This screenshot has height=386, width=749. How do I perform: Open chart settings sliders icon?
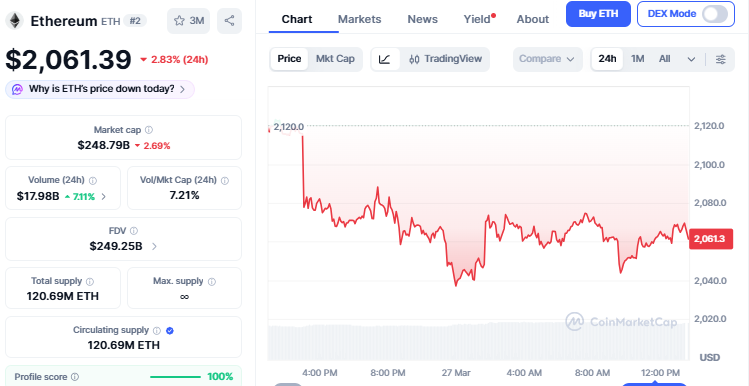pyautogui.click(x=720, y=60)
